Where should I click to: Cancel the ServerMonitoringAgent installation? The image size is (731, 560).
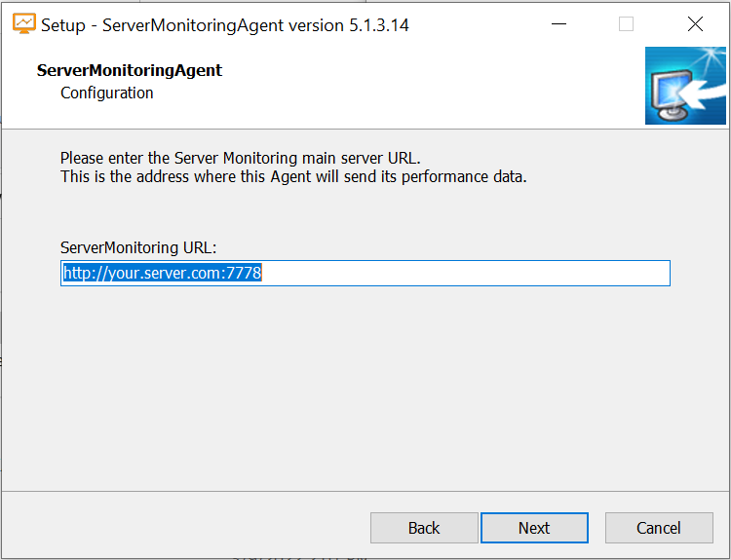tap(659, 528)
